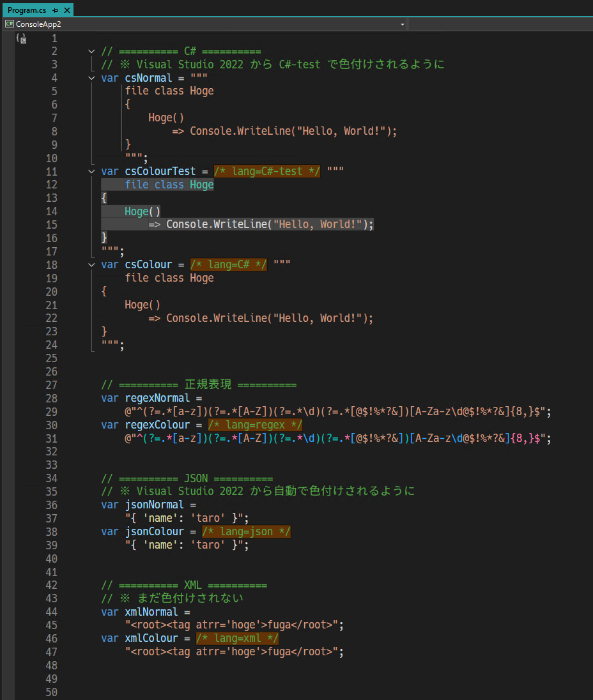The height and width of the screenshot is (700, 593).
Task: Click line number 26 in the gutter
Action: click(x=51, y=372)
